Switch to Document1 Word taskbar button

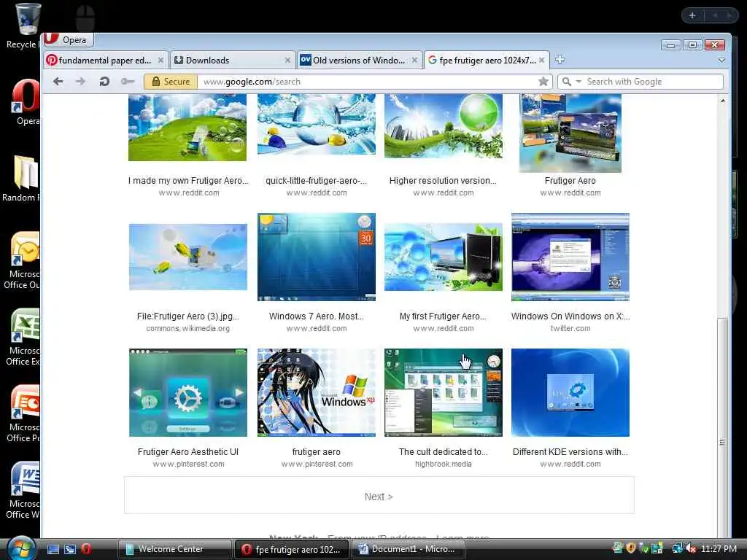[x=409, y=549]
